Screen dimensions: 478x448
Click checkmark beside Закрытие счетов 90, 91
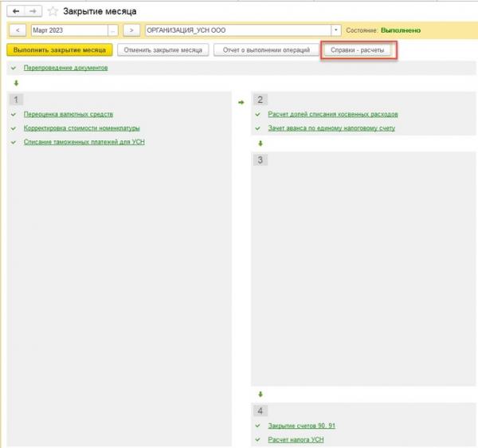258,426
